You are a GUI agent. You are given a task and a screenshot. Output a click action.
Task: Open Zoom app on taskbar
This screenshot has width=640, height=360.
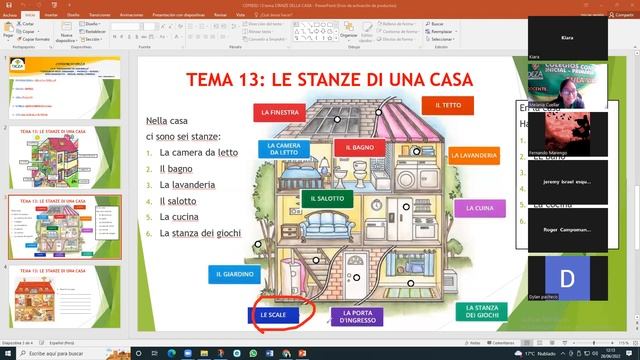188,353
